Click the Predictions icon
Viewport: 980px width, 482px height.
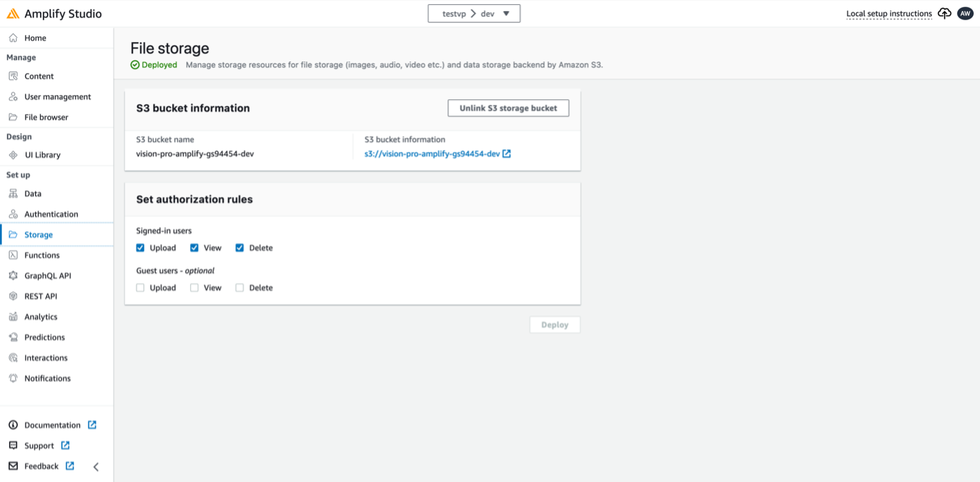click(13, 337)
